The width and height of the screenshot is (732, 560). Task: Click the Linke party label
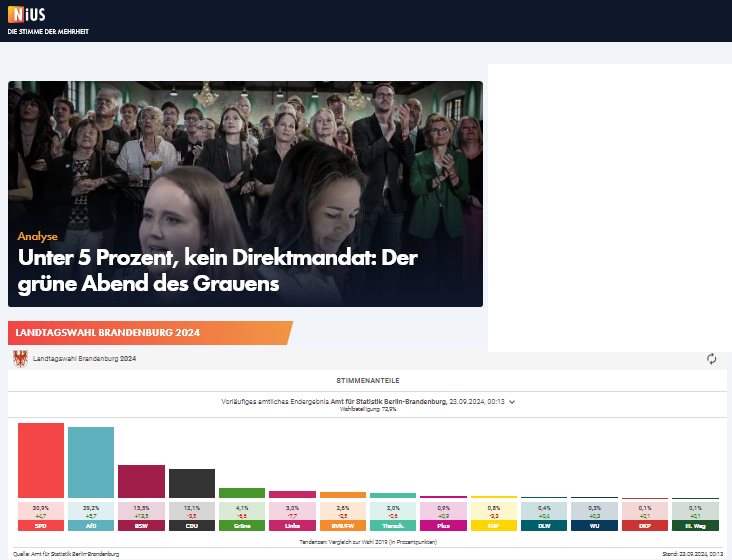click(292, 525)
